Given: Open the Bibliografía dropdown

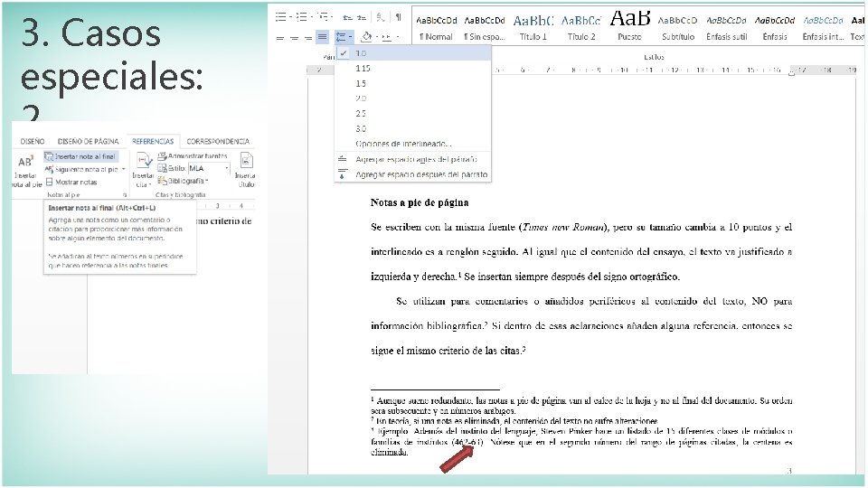Looking at the screenshot, I should pyautogui.click(x=184, y=181).
